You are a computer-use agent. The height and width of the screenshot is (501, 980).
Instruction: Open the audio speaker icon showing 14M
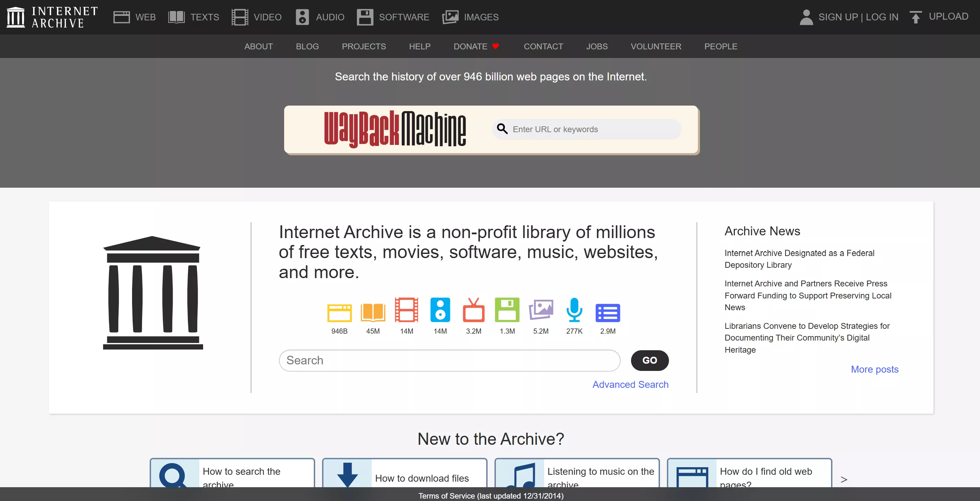pos(440,310)
